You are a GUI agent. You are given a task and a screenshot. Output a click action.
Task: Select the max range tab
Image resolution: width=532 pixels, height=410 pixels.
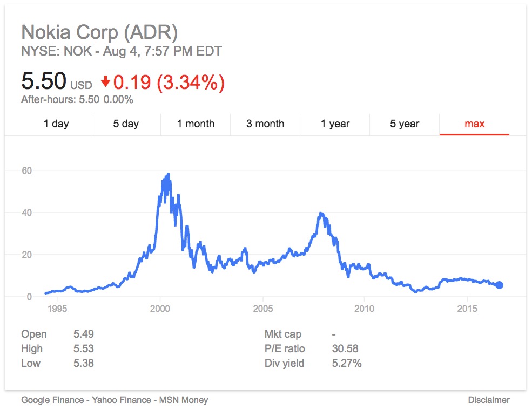click(x=475, y=124)
